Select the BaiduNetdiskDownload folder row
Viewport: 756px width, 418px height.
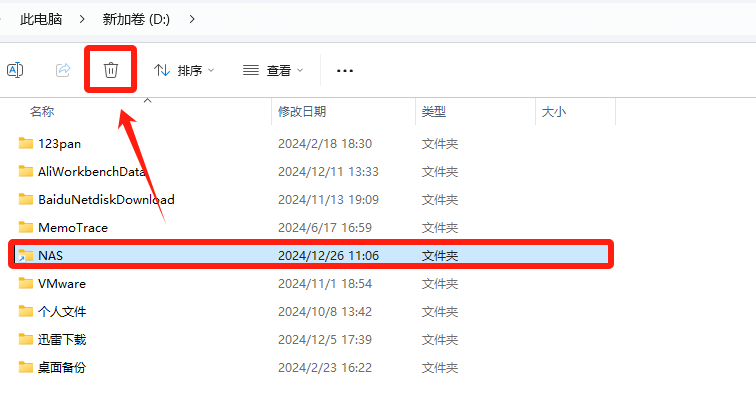click(106, 199)
